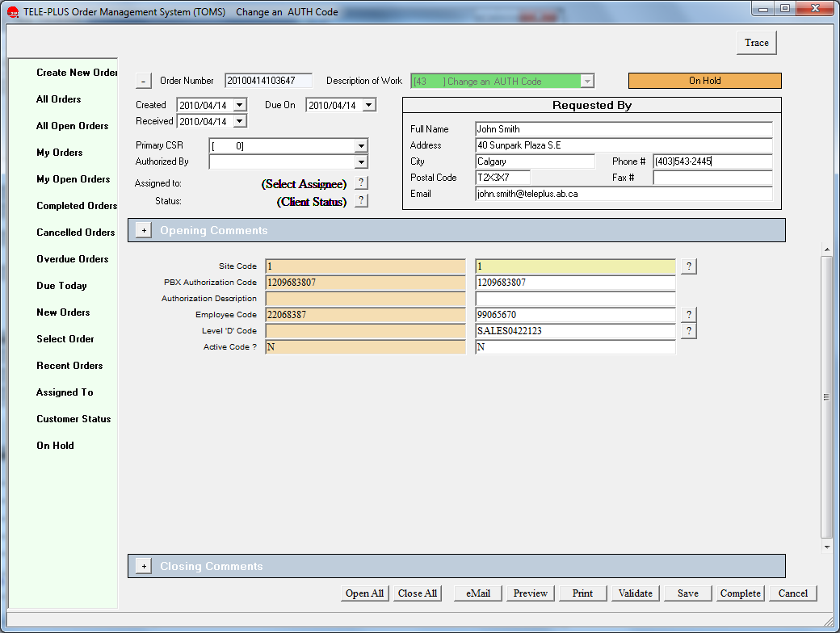840x633 pixels.
Task: Go to All Orders in sidebar
Action: (59, 99)
